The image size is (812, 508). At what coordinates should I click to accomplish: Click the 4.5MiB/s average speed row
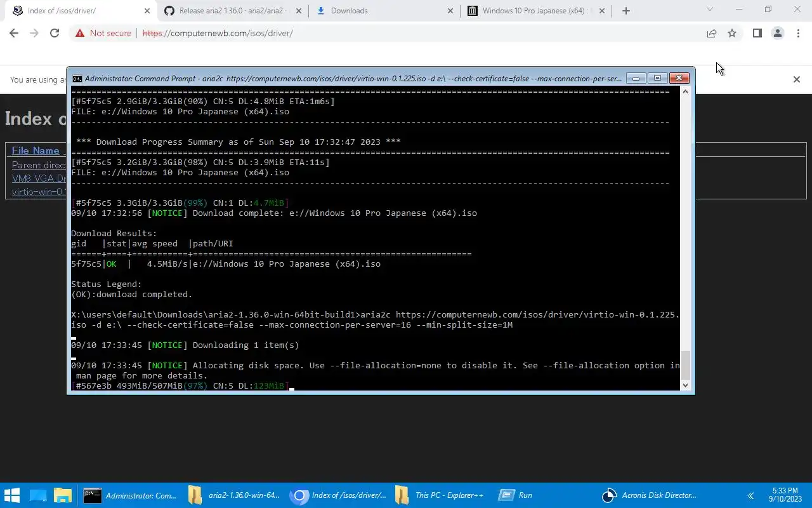[226, 264]
